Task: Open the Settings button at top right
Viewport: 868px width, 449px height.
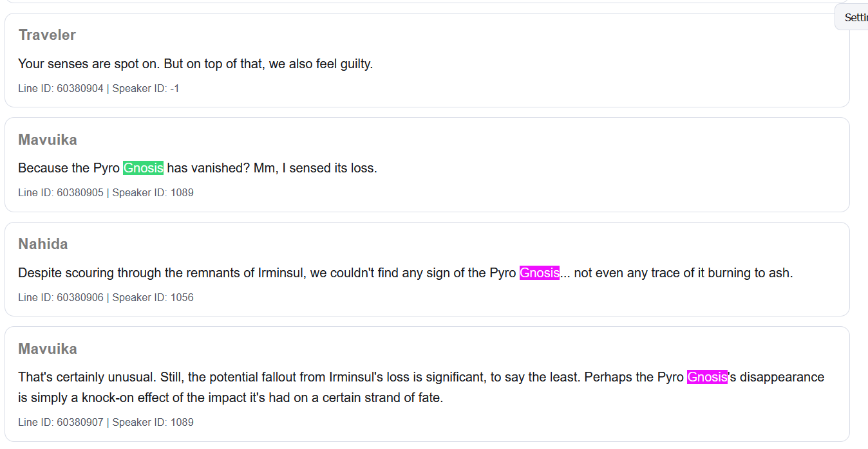Action: click(852, 17)
